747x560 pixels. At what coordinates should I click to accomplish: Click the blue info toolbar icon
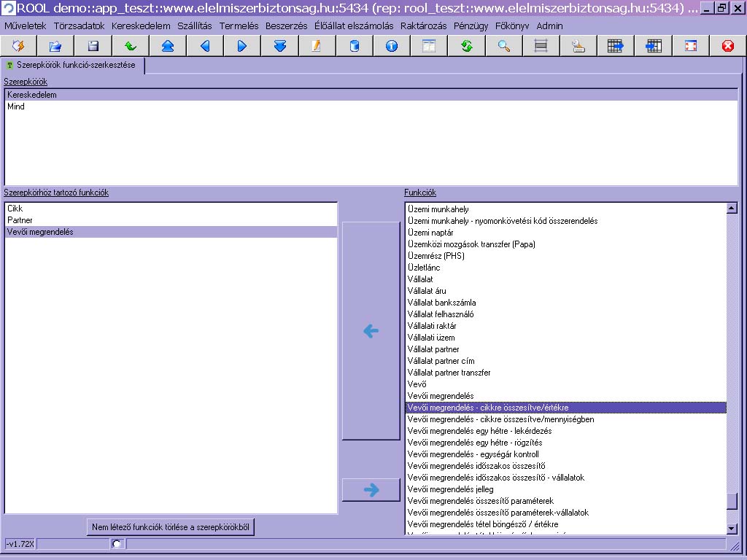point(392,46)
